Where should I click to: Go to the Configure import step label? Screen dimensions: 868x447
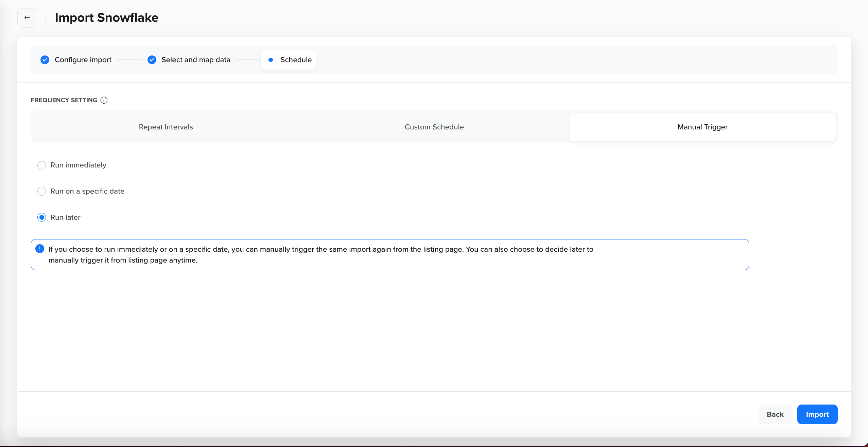83,60
